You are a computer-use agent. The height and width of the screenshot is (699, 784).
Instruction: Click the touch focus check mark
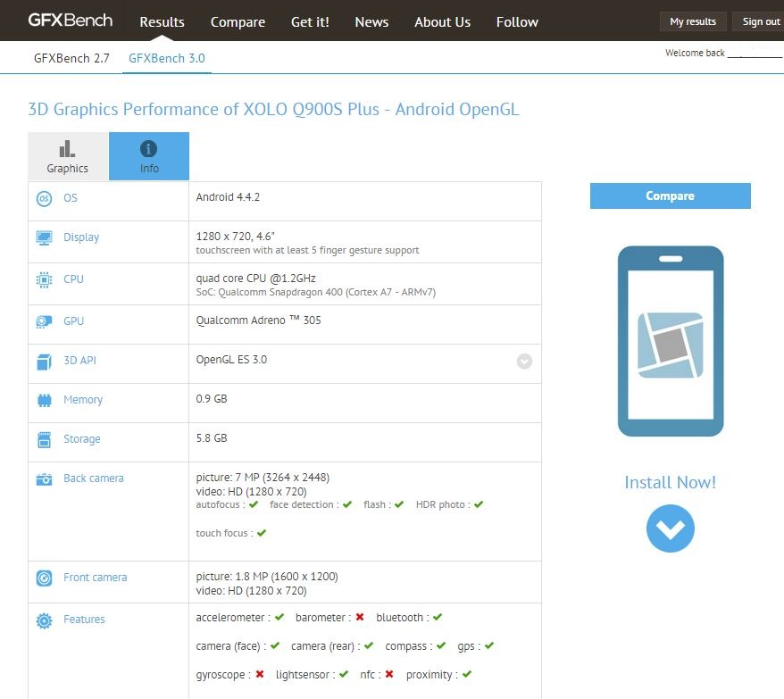(262, 533)
